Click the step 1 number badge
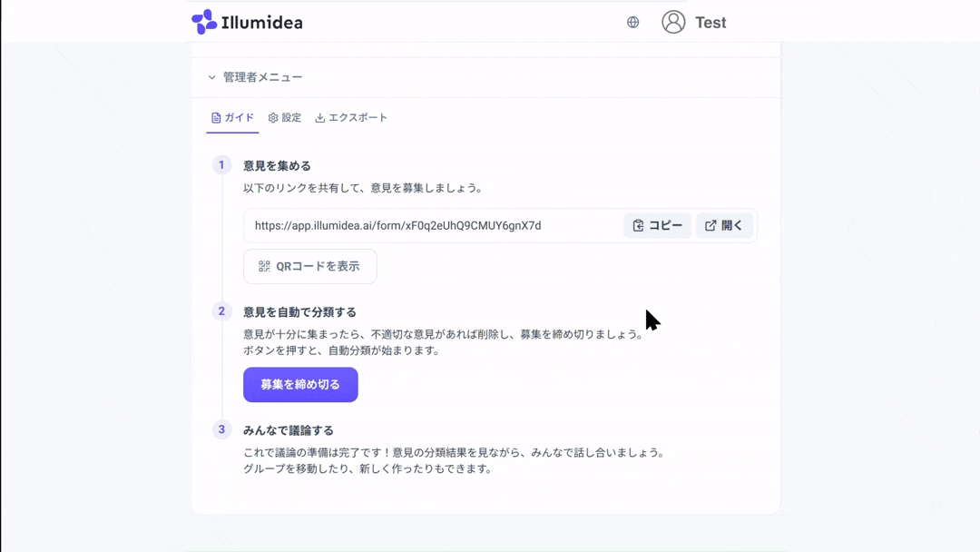This screenshot has width=980, height=552. pos(221,165)
